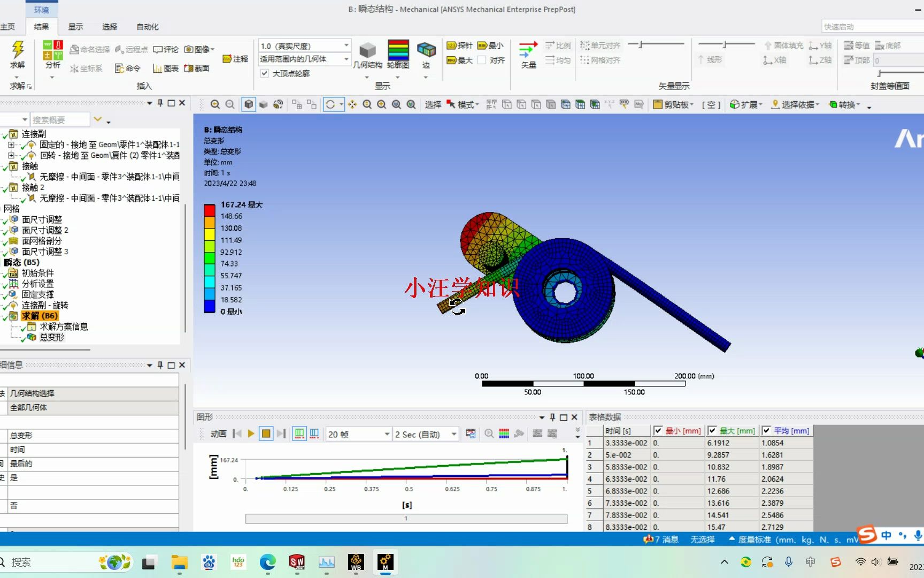Switch to the Result (结果) tab
The width and height of the screenshot is (924, 578).
point(41,27)
